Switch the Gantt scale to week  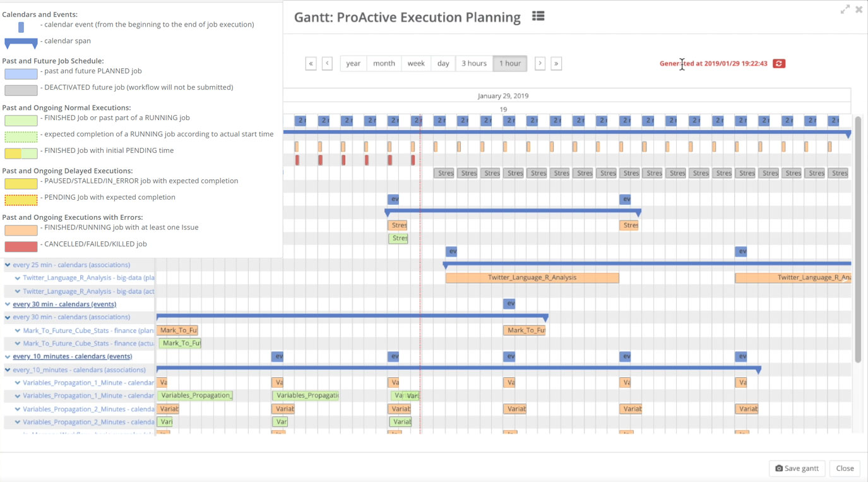click(x=416, y=63)
